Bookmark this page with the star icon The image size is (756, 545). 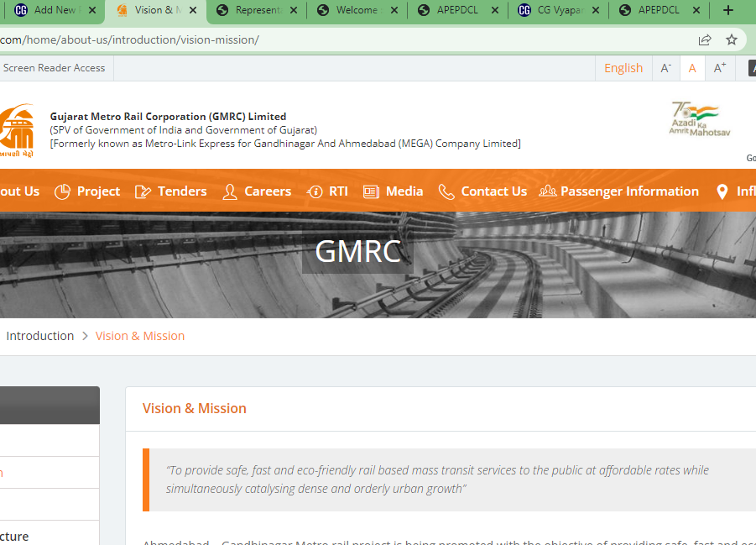pos(732,40)
